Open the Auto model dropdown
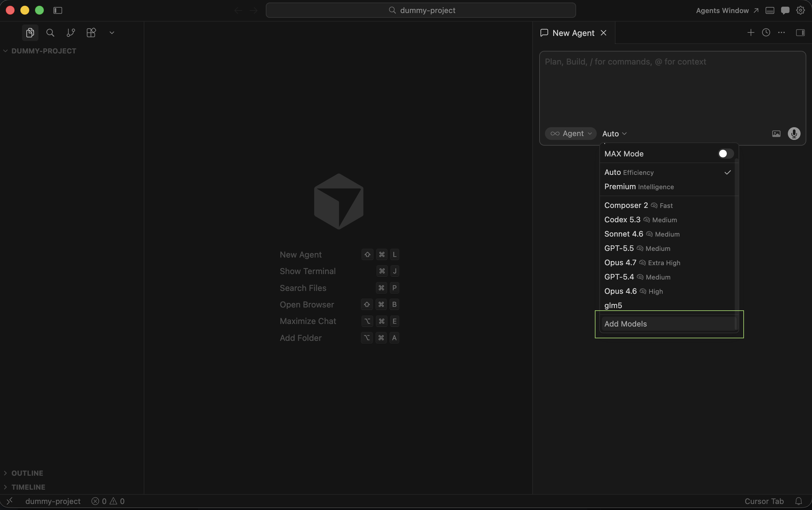The height and width of the screenshot is (510, 812). (x=614, y=134)
